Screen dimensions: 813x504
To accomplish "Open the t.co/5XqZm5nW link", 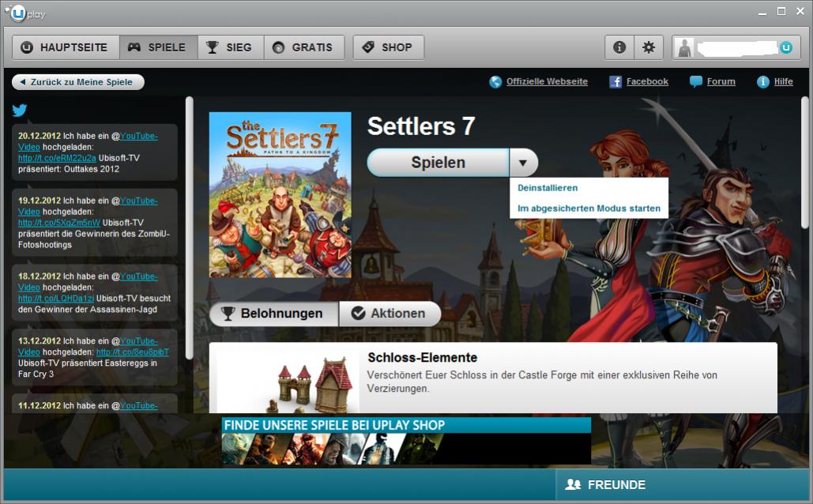I will point(59,223).
